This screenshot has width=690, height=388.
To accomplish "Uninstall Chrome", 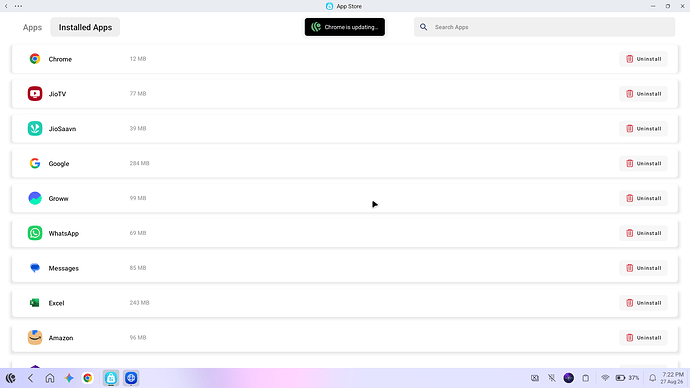I will pyautogui.click(x=643, y=59).
